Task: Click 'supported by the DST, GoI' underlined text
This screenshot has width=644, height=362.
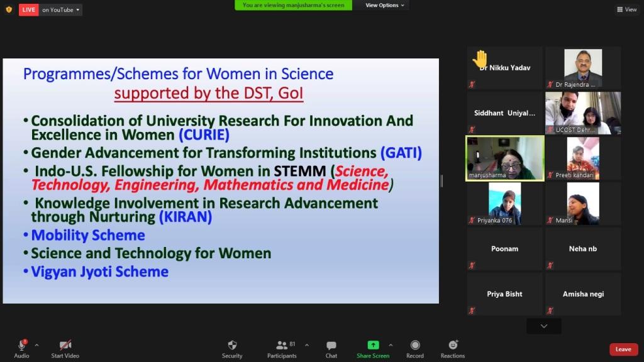Action: coord(209,93)
